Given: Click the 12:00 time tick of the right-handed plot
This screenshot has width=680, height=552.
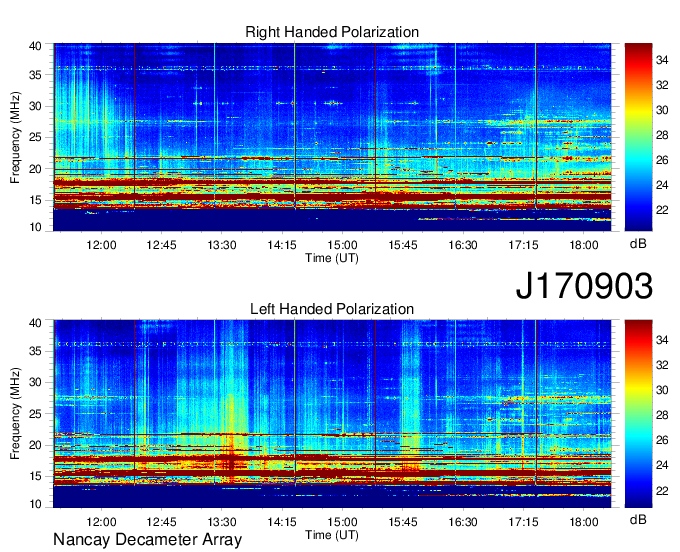Looking at the screenshot, I should point(101,245).
